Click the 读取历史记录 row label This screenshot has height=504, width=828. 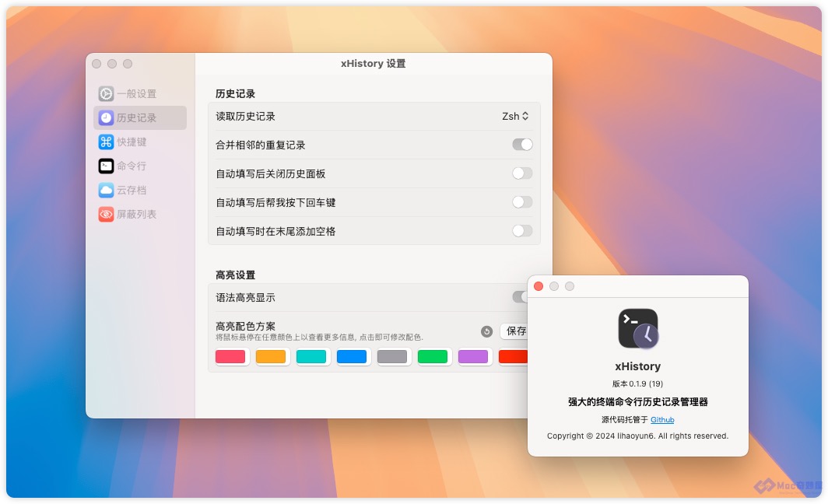[x=246, y=116]
